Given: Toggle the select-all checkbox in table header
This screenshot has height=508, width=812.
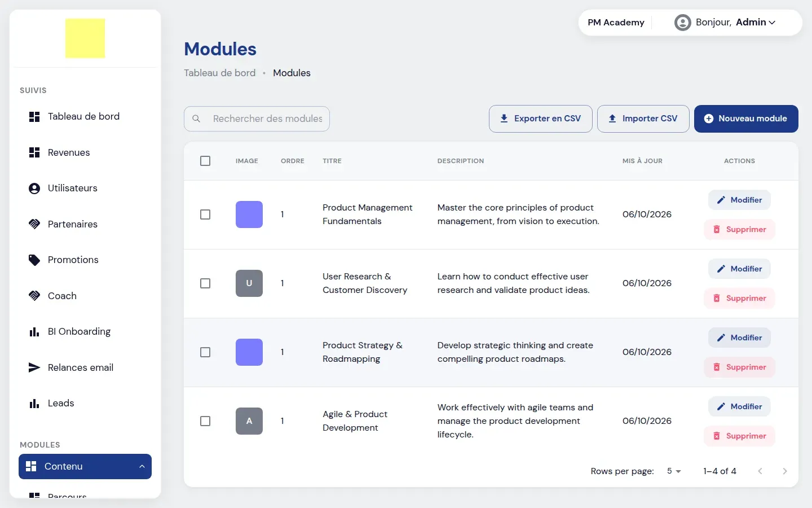Looking at the screenshot, I should [205, 161].
